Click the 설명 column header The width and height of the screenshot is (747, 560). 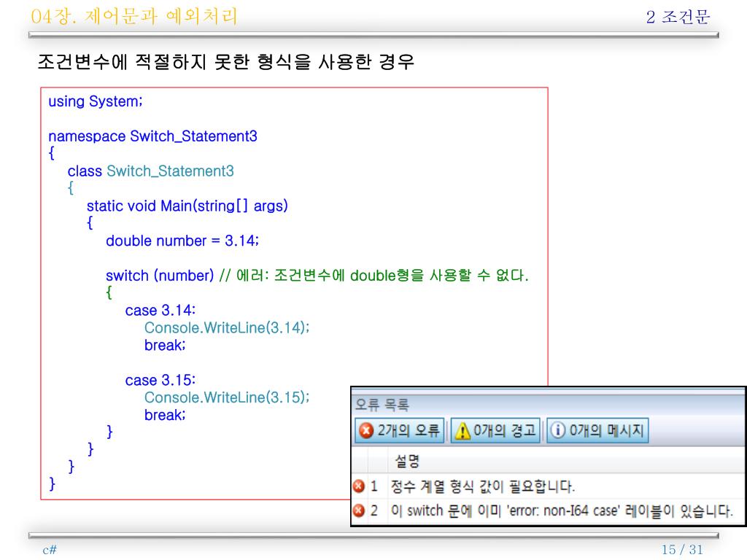tap(407, 461)
